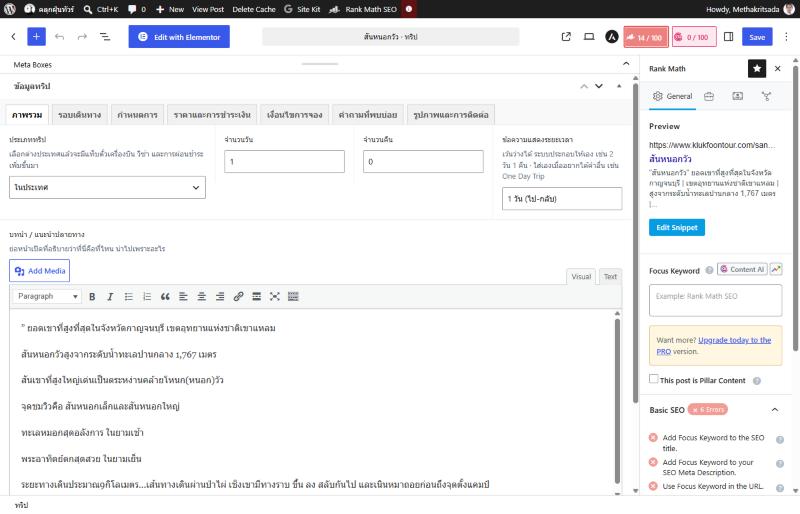Open the editor options menu
This screenshot has height=514, width=800.
pyautogui.click(x=786, y=37)
